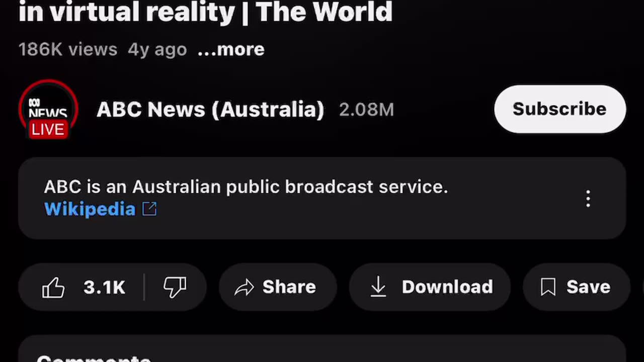Open the Wikipedia link
The image size is (644, 362).
[90, 209]
